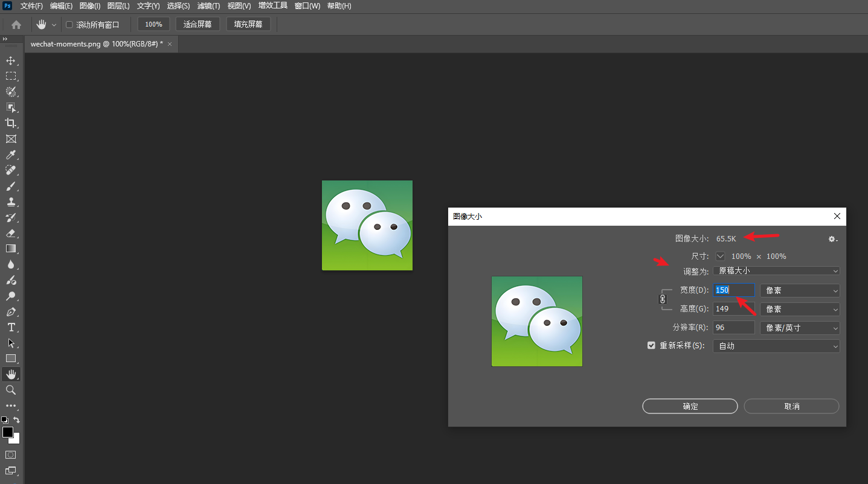Select the Zoom tool
The height and width of the screenshot is (484, 868).
tap(11, 390)
